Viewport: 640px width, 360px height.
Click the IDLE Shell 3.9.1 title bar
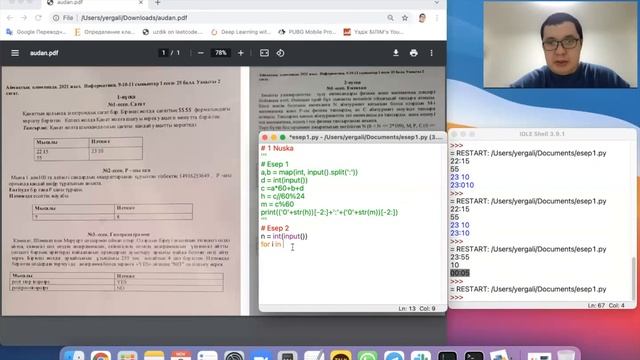pos(542,134)
